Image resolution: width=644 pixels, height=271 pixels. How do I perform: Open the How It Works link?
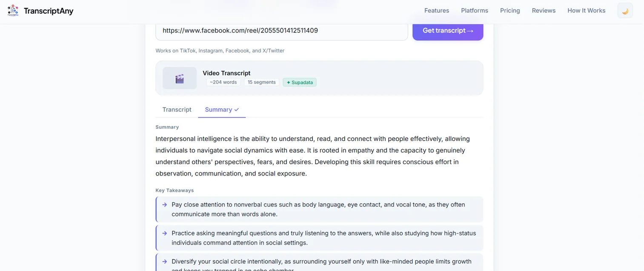[586, 11]
